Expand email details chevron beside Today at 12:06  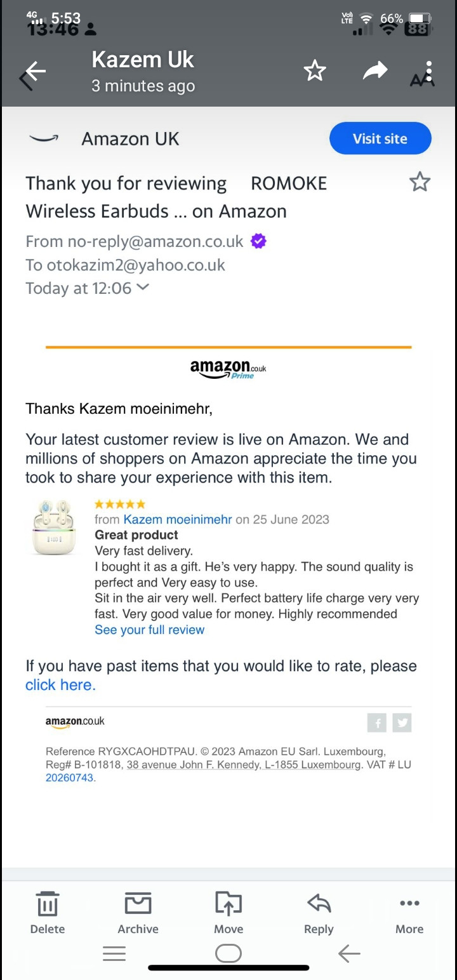(143, 287)
